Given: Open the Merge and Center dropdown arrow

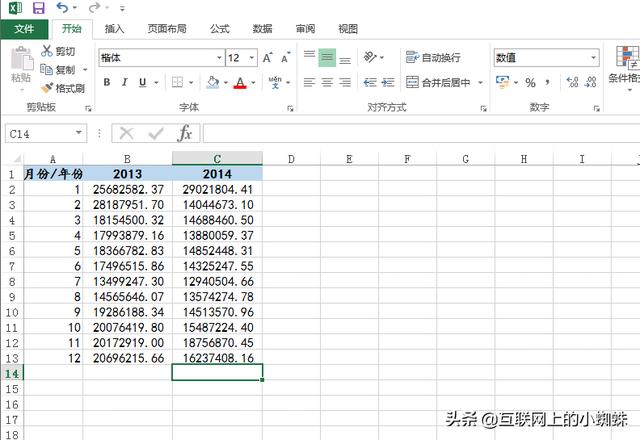Looking at the screenshot, I should (x=480, y=83).
